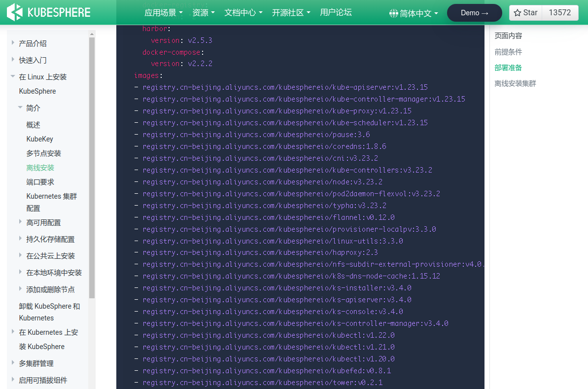Open the 多节点安装 page

point(43,153)
